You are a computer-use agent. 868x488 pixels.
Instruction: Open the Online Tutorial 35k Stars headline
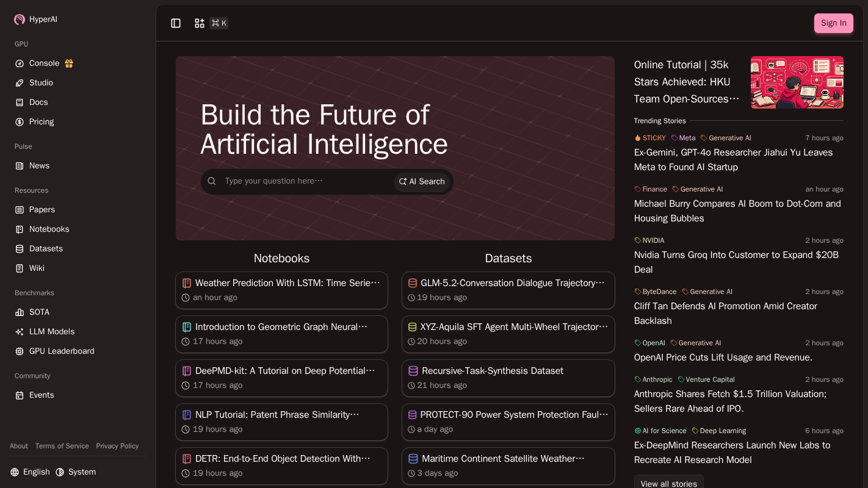click(x=687, y=82)
